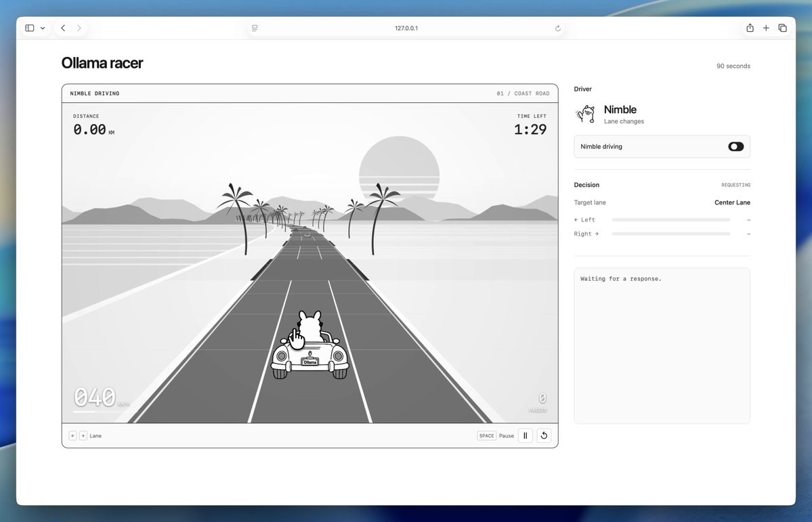Open the page menu icon in address bar
The image size is (812, 522).
coord(255,28)
